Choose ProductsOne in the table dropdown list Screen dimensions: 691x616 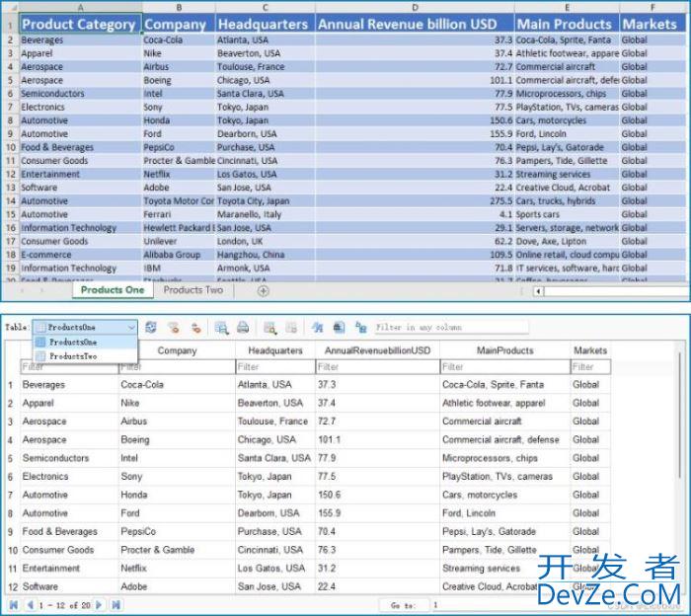click(x=85, y=342)
